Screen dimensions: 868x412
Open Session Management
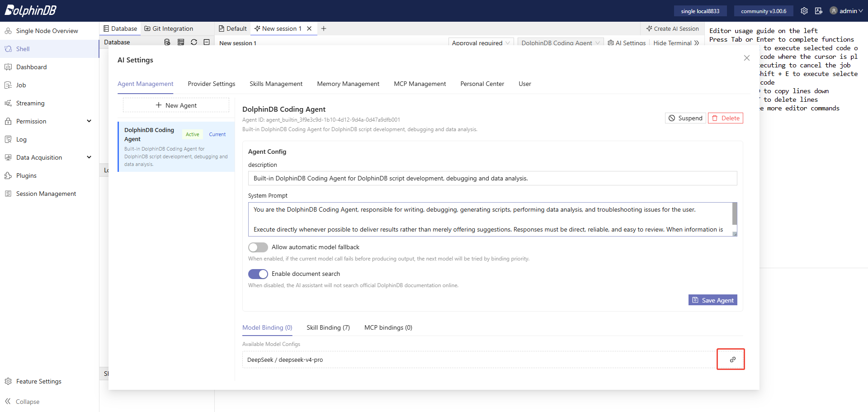pos(46,194)
